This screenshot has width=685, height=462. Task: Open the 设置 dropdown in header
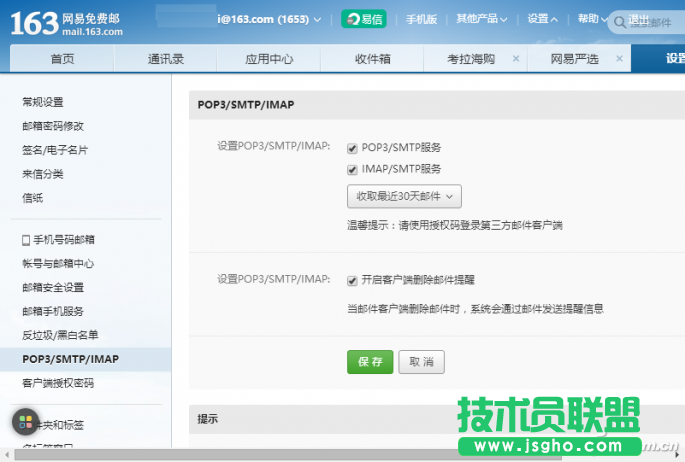[543, 19]
